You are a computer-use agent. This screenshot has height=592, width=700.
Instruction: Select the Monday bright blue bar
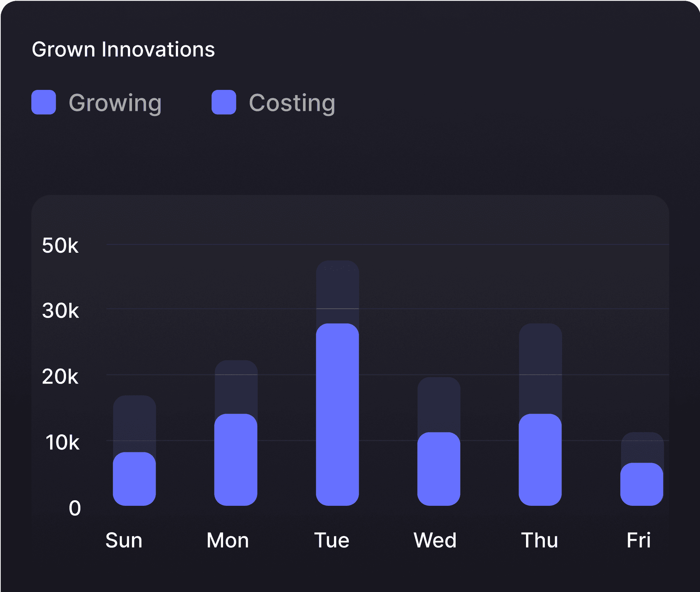236,459
